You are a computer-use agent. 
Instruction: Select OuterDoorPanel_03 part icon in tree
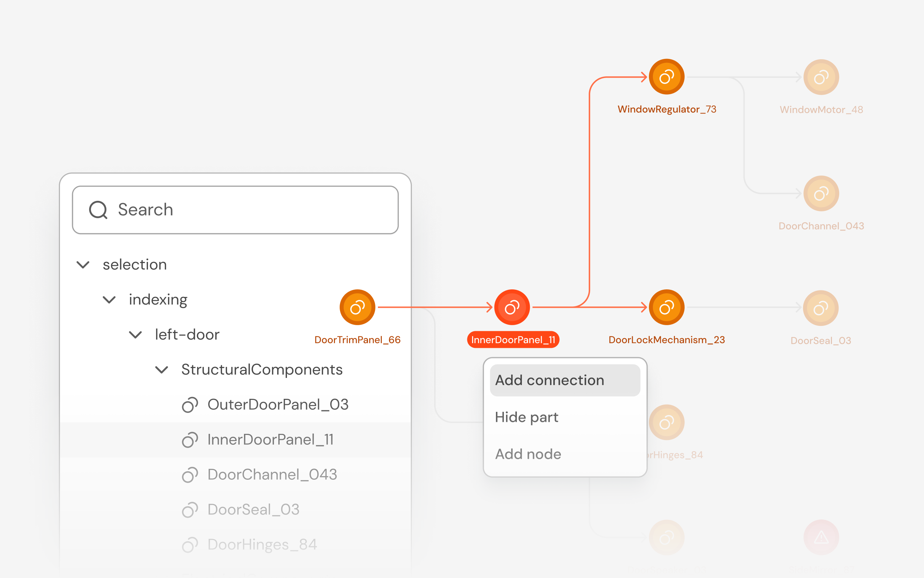[x=190, y=405]
